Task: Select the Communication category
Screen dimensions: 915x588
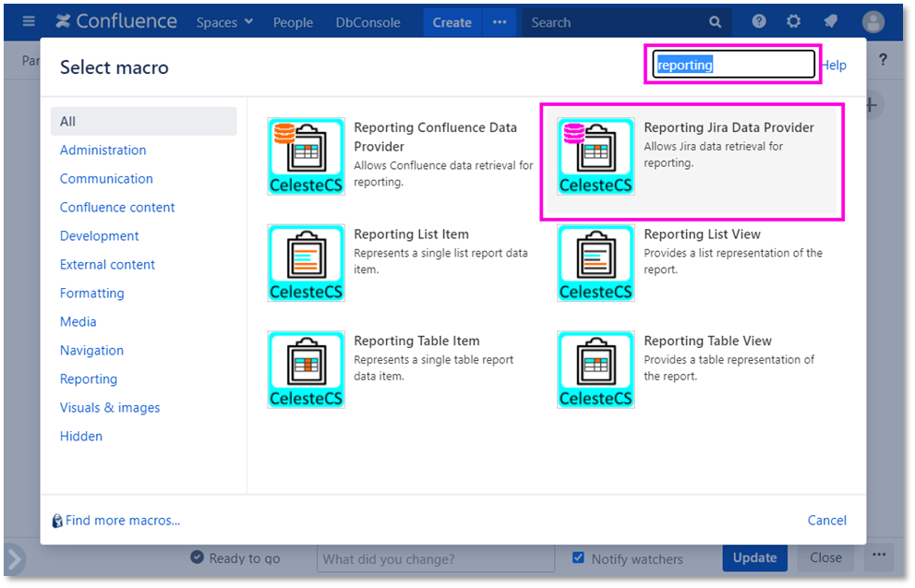Action: 106,178
